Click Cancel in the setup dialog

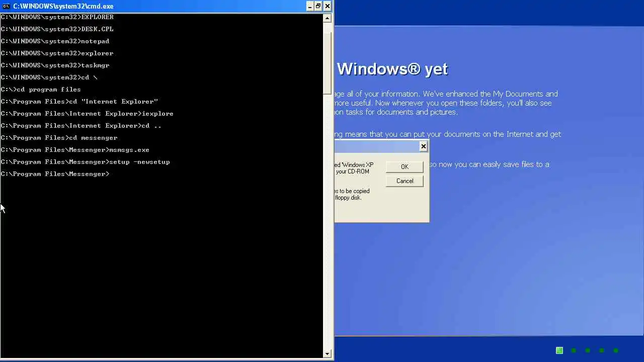click(x=405, y=181)
